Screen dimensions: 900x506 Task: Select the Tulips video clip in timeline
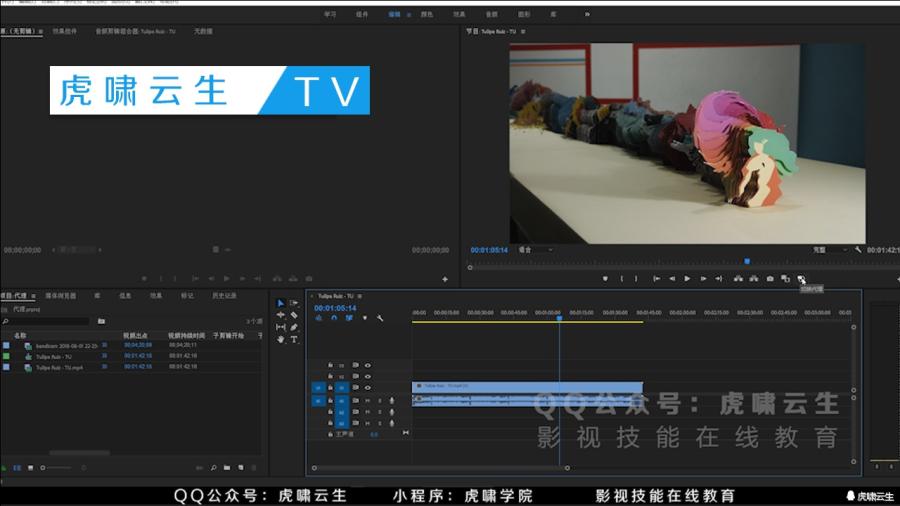coord(527,386)
